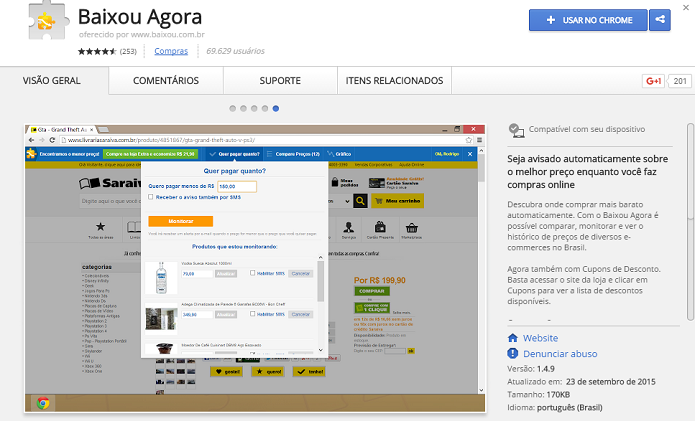Click the yellow 'quero' star button

pos(268,372)
